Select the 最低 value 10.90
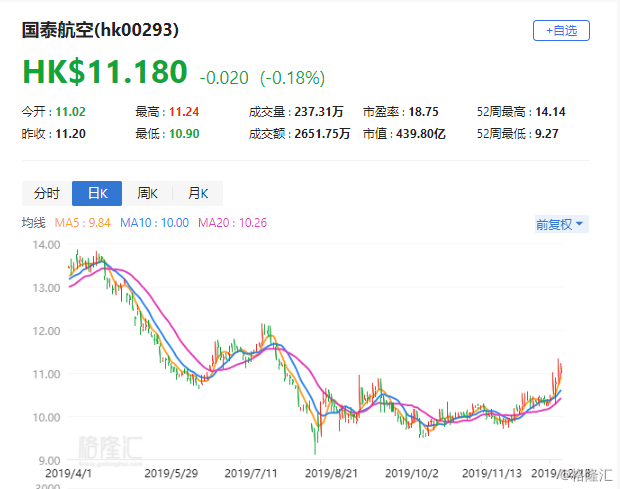This screenshot has height=489, width=620. [184, 134]
